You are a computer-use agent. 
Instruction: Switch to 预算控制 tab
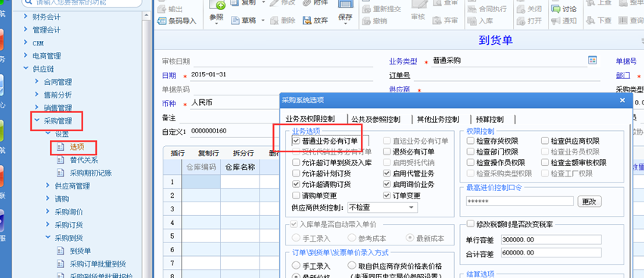[490, 119]
